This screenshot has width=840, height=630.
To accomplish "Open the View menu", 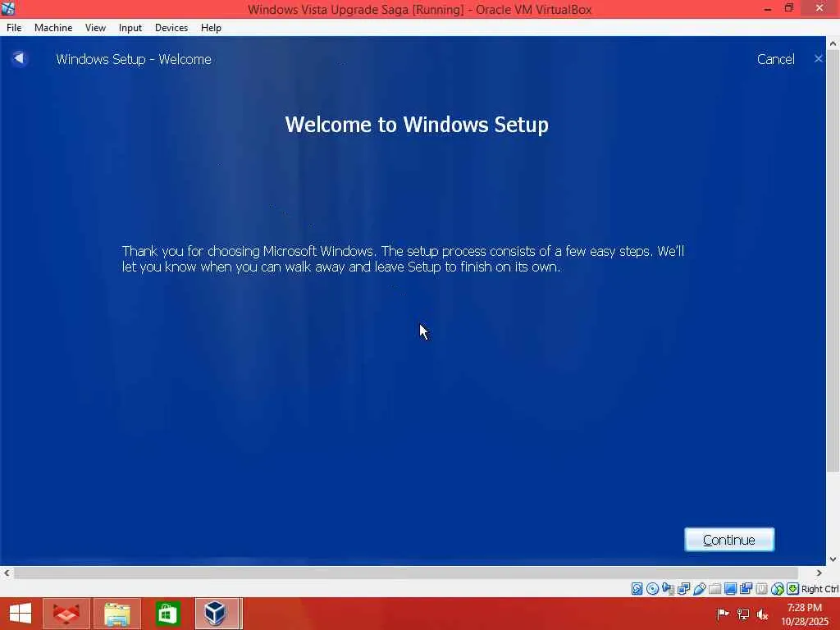I will pyautogui.click(x=95, y=28).
